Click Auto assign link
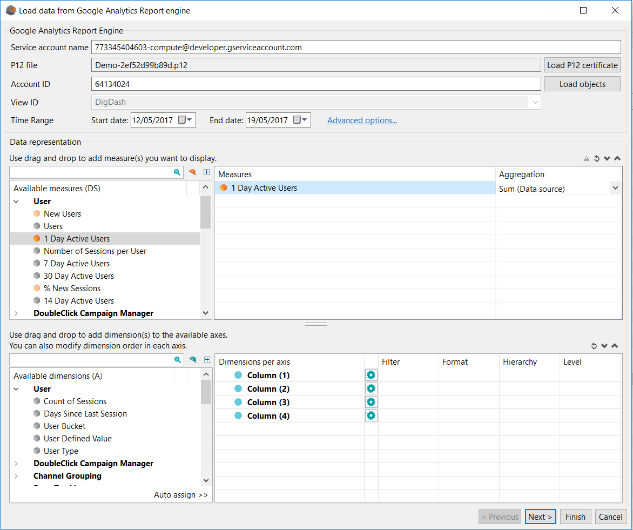633x530 pixels. click(180, 495)
